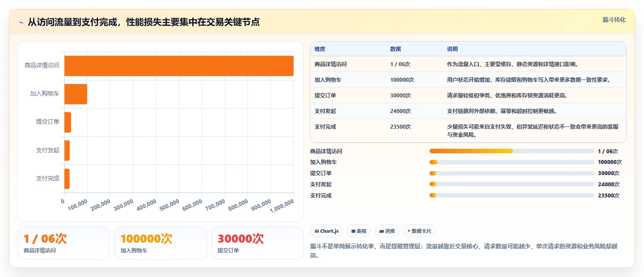Click 支付完成 in the table's 维度 column
The width and height of the screenshot is (644, 277).
click(325, 127)
